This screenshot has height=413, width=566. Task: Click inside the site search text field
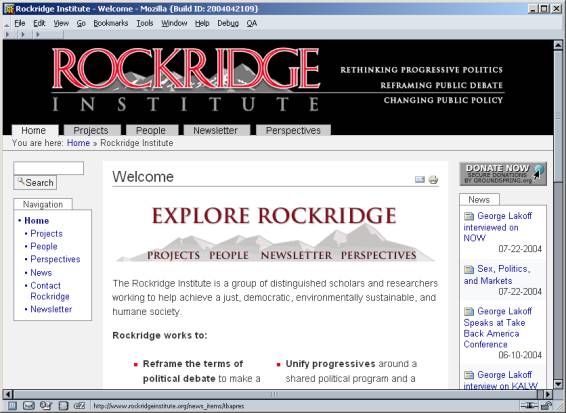click(49, 168)
